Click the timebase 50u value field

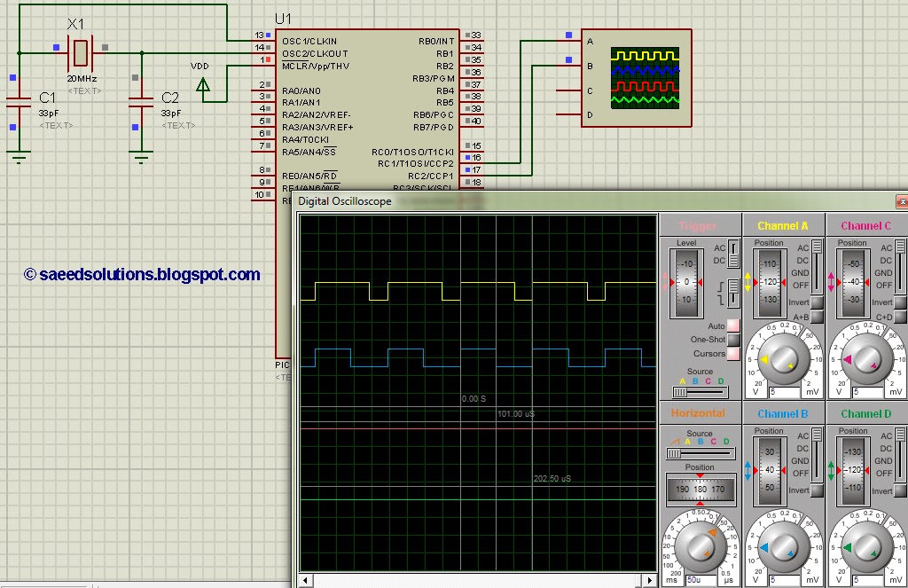pyautogui.click(x=701, y=579)
